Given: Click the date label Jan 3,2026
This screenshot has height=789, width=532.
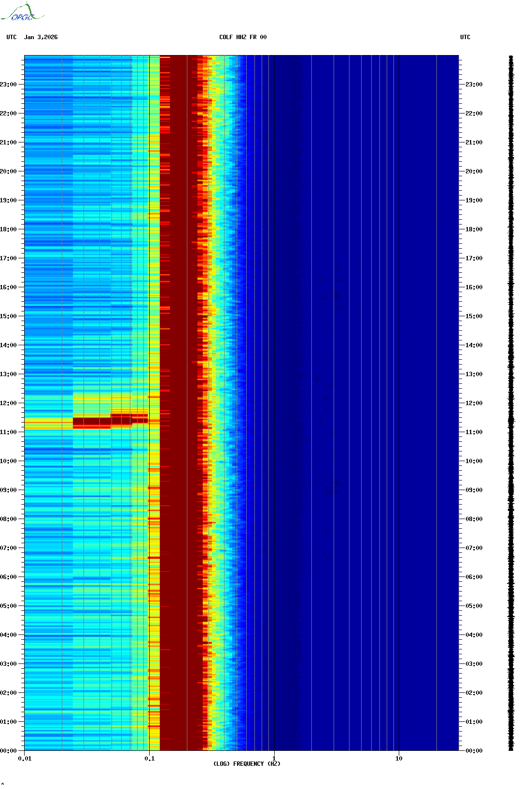Looking at the screenshot, I should (x=41, y=37).
